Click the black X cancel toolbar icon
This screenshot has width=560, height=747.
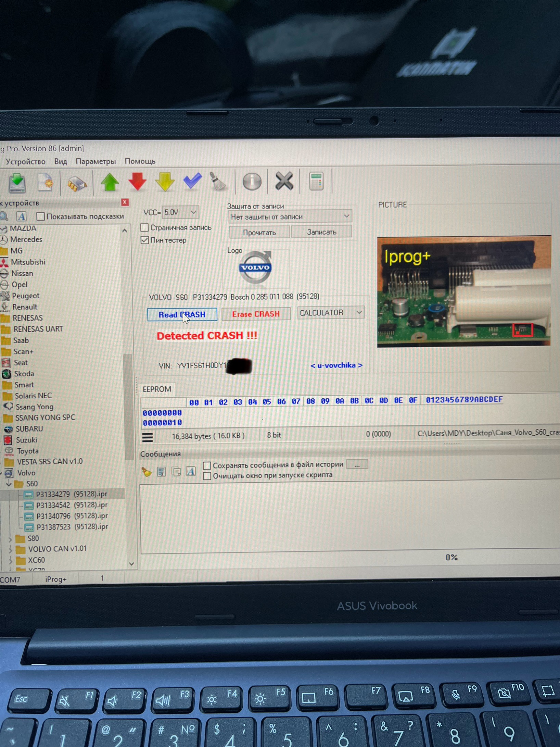tap(284, 181)
